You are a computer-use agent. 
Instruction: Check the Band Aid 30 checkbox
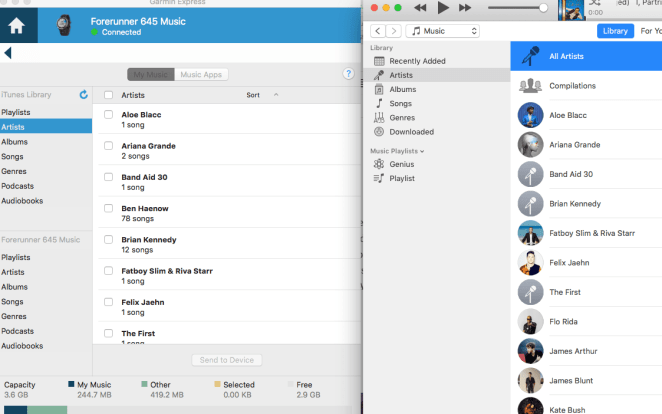point(109,177)
